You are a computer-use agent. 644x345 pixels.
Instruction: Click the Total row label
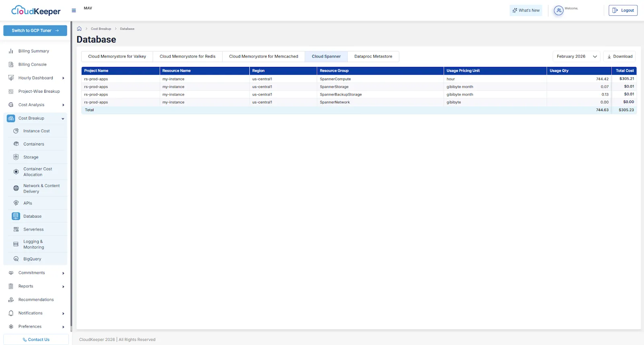[x=89, y=110]
